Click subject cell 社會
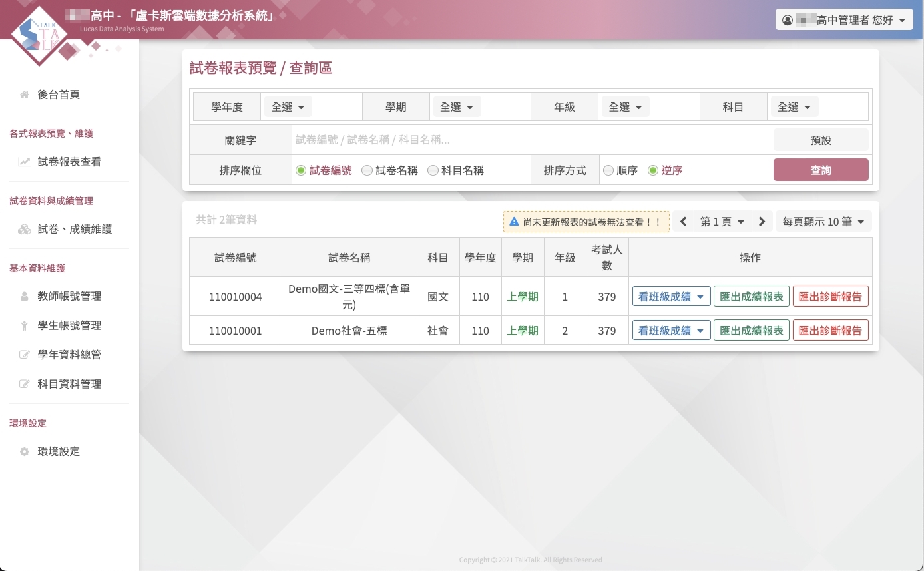The width and height of the screenshot is (924, 571). 438,331
